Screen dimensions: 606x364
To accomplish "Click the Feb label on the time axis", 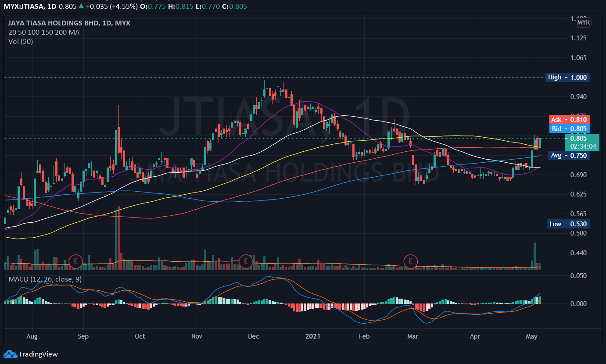I will [x=364, y=336].
